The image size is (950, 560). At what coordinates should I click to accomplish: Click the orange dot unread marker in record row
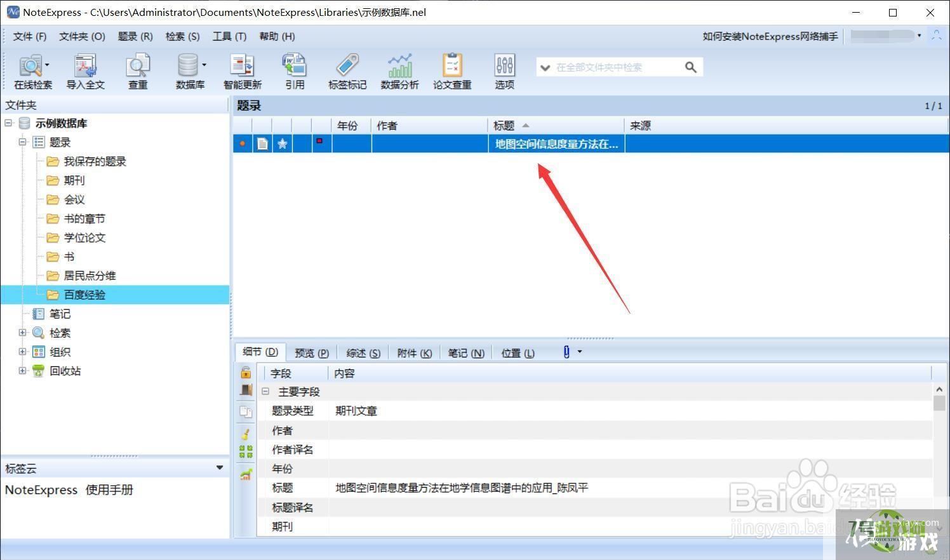click(x=242, y=144)
